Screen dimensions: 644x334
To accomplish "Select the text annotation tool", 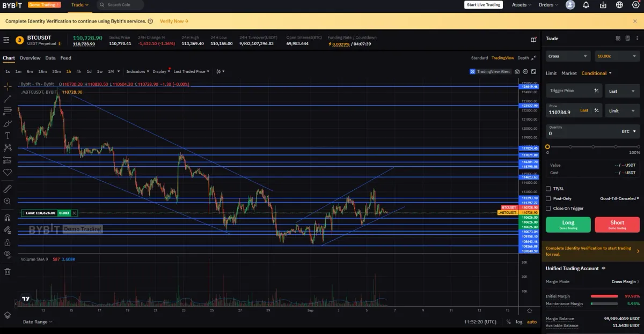I will pos(8,136).
